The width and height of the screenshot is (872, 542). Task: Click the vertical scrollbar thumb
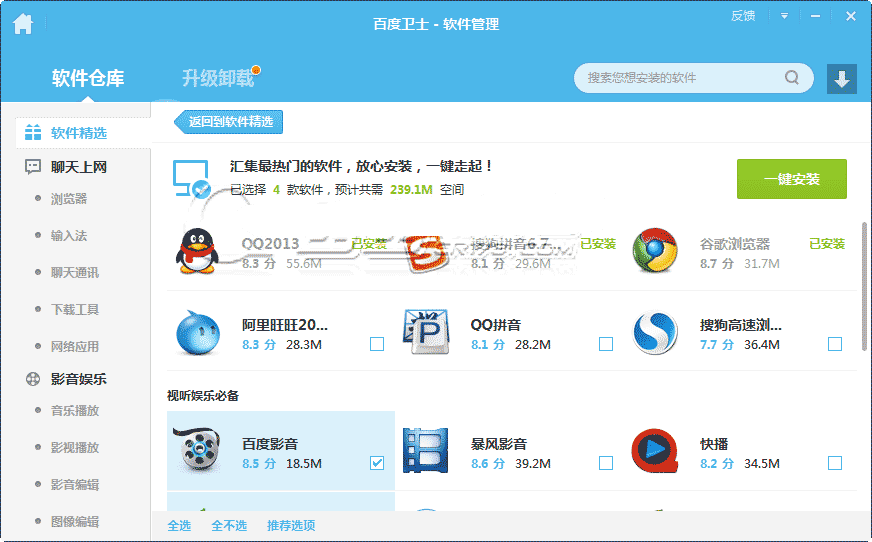[x=864, y=286]
